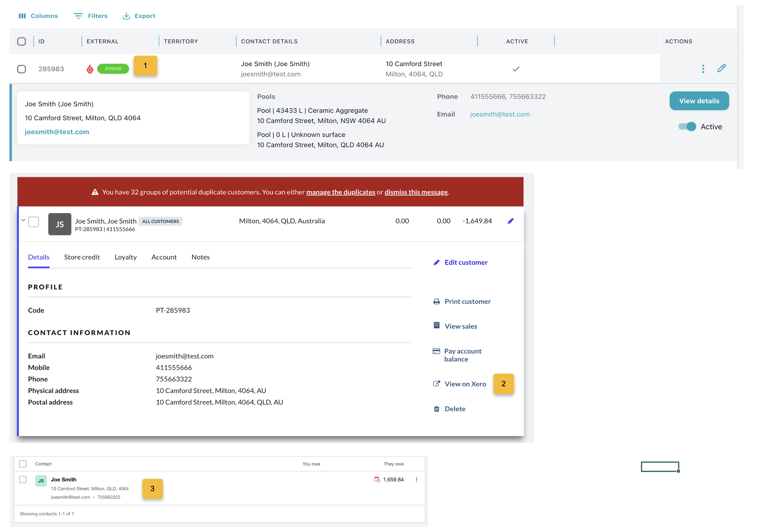Switch to the Store credit tab
This screenshot has height=532, width=766.
[x=82, y=257]
